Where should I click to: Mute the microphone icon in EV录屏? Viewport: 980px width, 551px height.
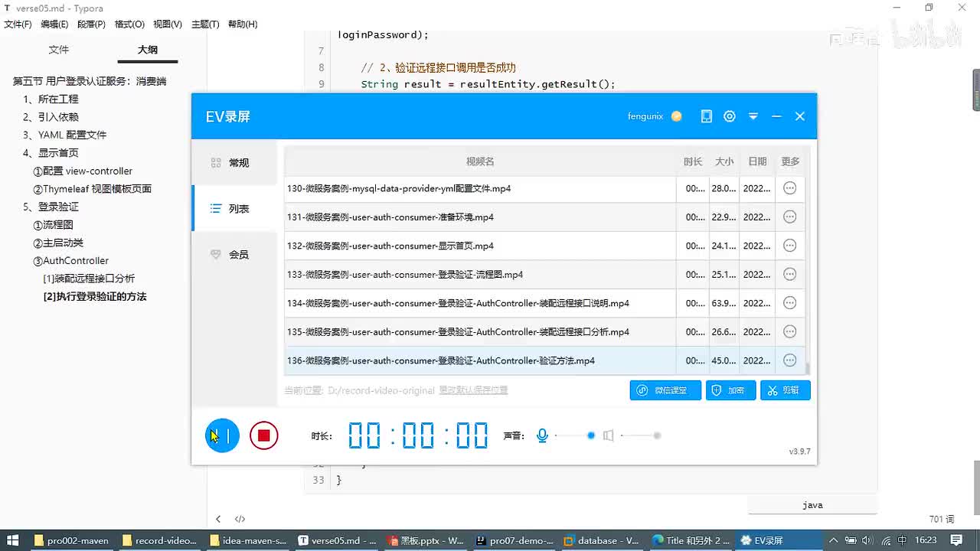(x=542, y=435)
